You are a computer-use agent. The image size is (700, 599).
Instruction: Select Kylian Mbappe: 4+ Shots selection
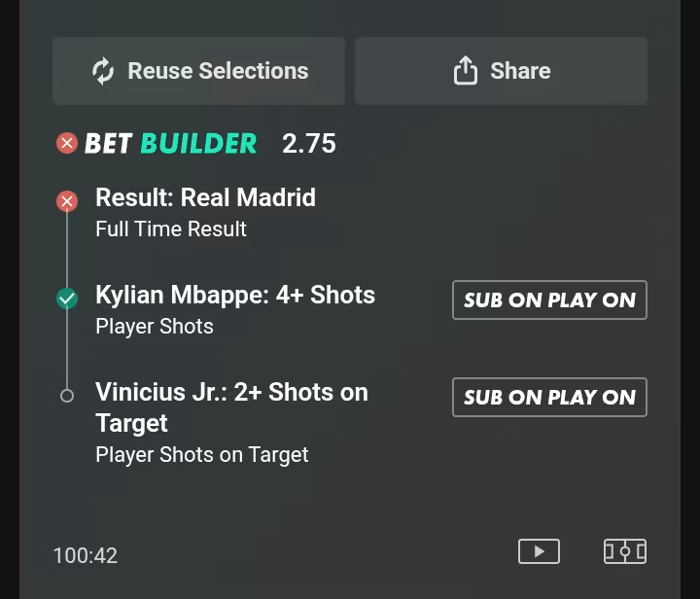[235, 295]
